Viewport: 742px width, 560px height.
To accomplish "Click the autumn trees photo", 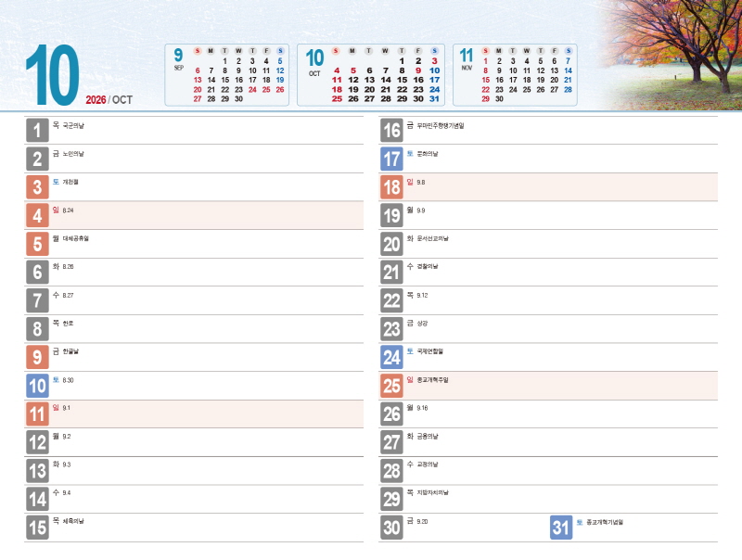I will (x=672, y=54).
